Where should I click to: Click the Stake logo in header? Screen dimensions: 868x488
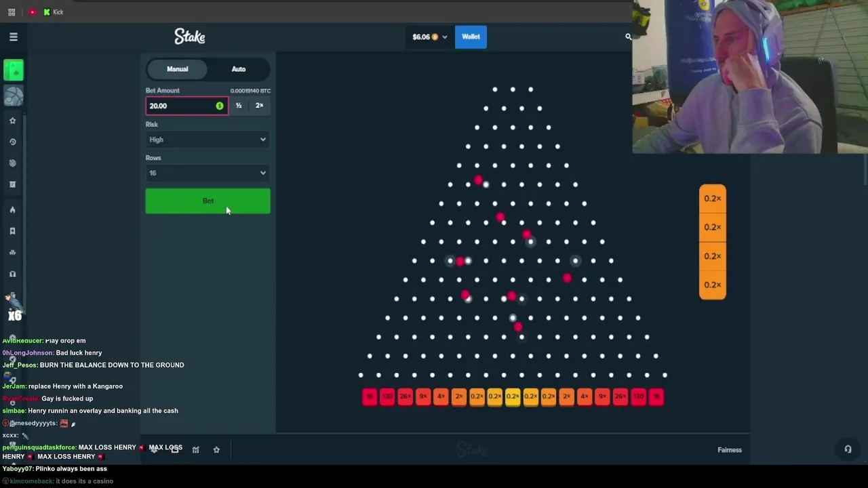pyautogui.click(x=190, y=36)
